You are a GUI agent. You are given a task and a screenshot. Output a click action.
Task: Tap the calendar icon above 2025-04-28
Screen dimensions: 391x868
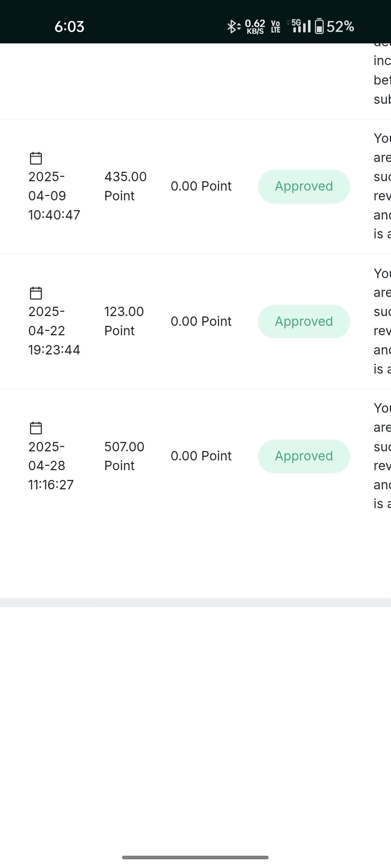(36, 428)
